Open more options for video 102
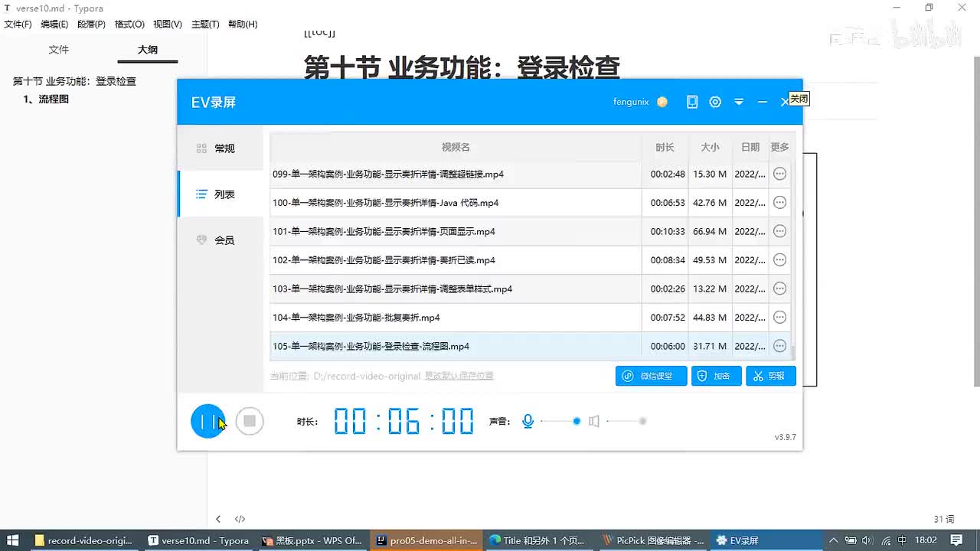Image resolution: width=980 pixels, height=551 pixels. (779, 260)
